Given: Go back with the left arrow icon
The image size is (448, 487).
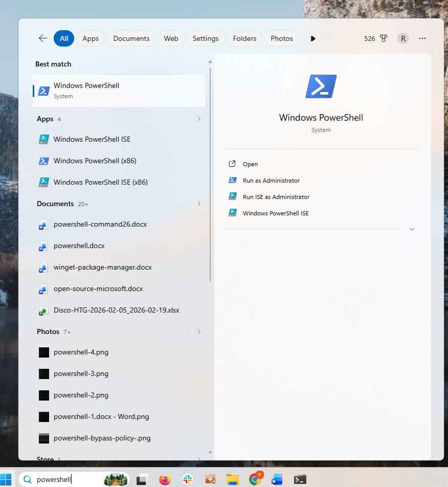Looking at the screenshot, I should 43,38.
